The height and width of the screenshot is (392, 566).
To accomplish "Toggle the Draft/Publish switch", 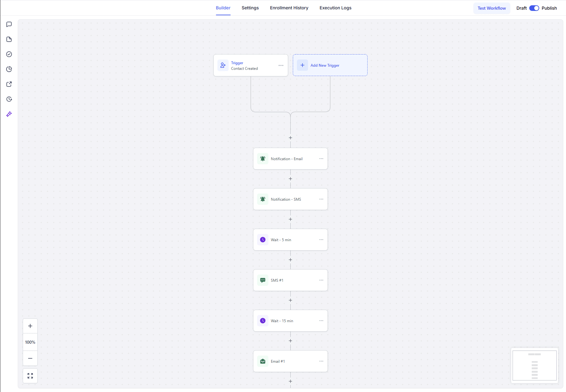I will click(534, 8).
